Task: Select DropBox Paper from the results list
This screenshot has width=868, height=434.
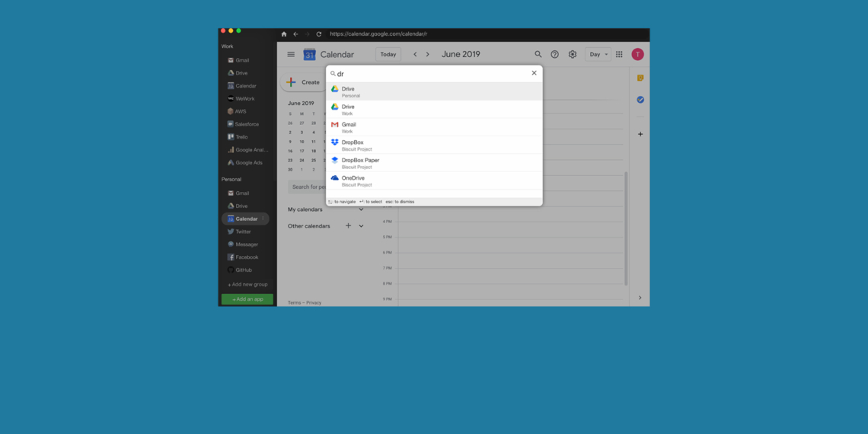Action: pos(434,163)
